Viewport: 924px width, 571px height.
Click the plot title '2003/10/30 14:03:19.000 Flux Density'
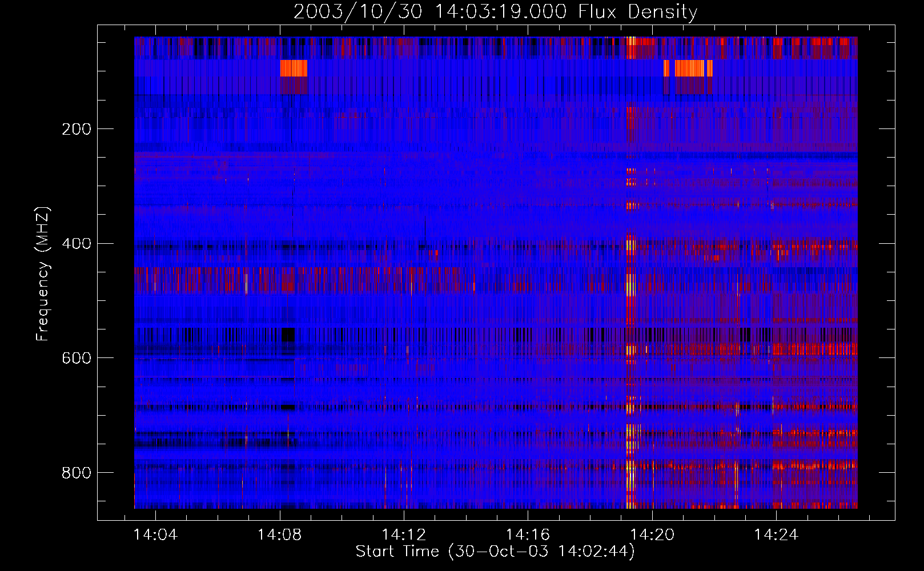click(495, 11)
